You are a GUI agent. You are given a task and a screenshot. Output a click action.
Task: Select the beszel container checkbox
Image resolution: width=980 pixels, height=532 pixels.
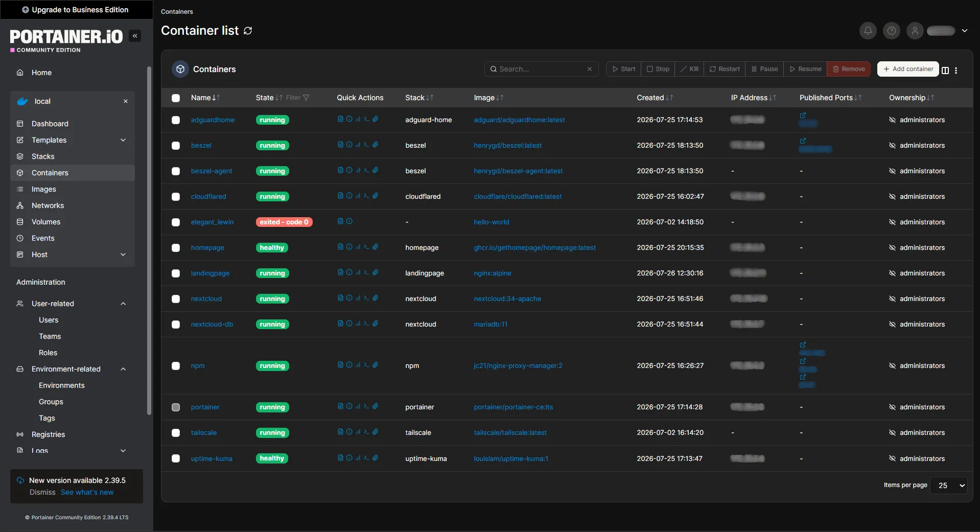(x=176, y=146)
